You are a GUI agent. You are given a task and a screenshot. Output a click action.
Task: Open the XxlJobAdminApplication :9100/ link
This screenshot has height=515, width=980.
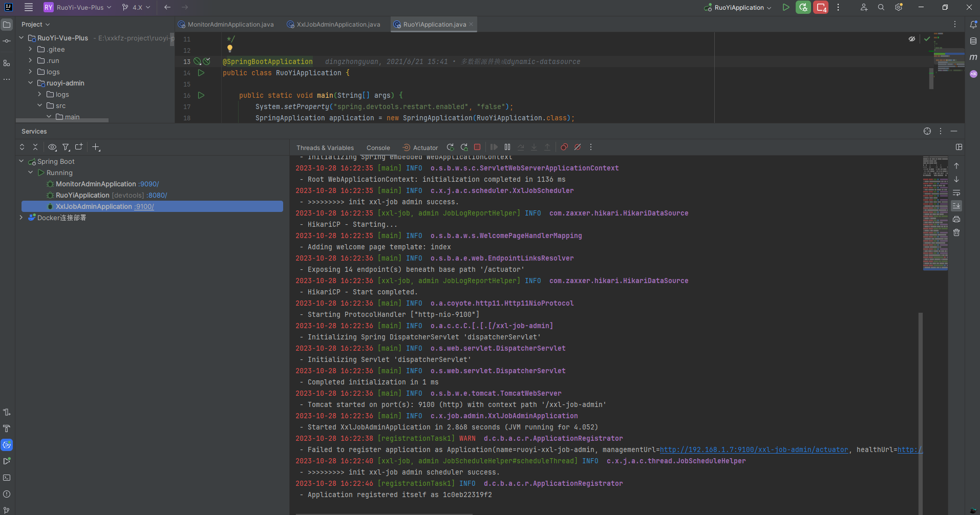[x=144, y=206]
